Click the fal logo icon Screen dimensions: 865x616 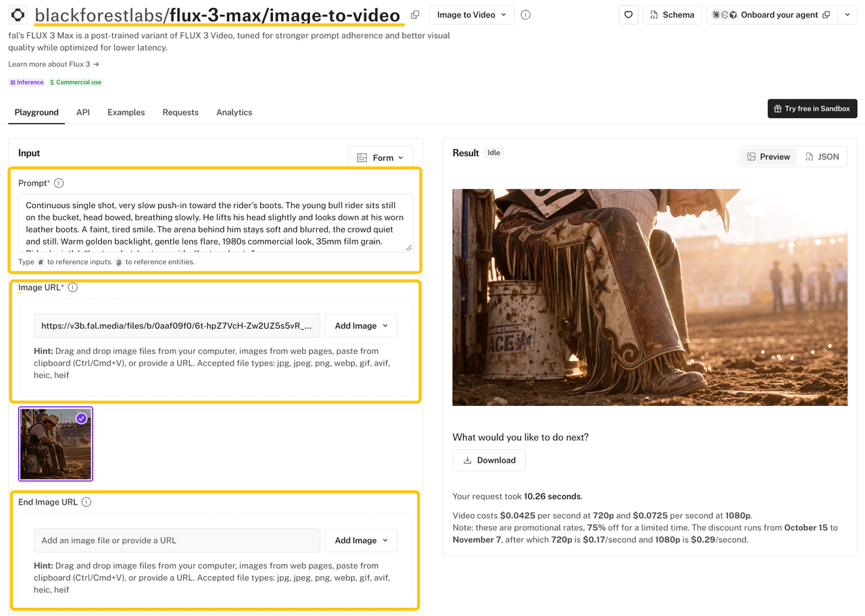tap(18, 15)
